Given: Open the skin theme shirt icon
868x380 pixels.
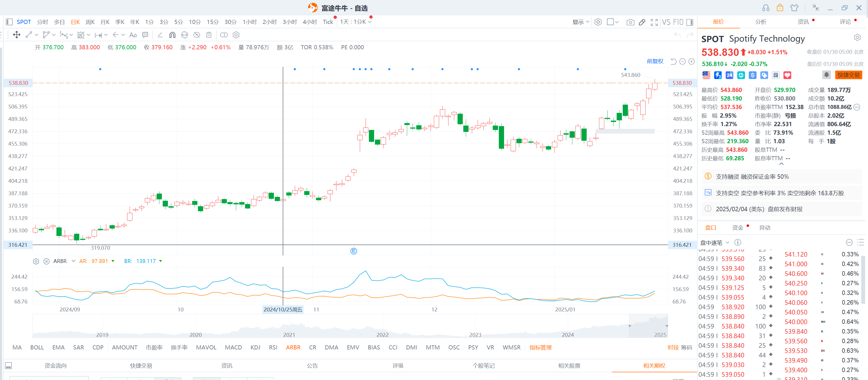Looking at the screenshot, I should 794,8.
